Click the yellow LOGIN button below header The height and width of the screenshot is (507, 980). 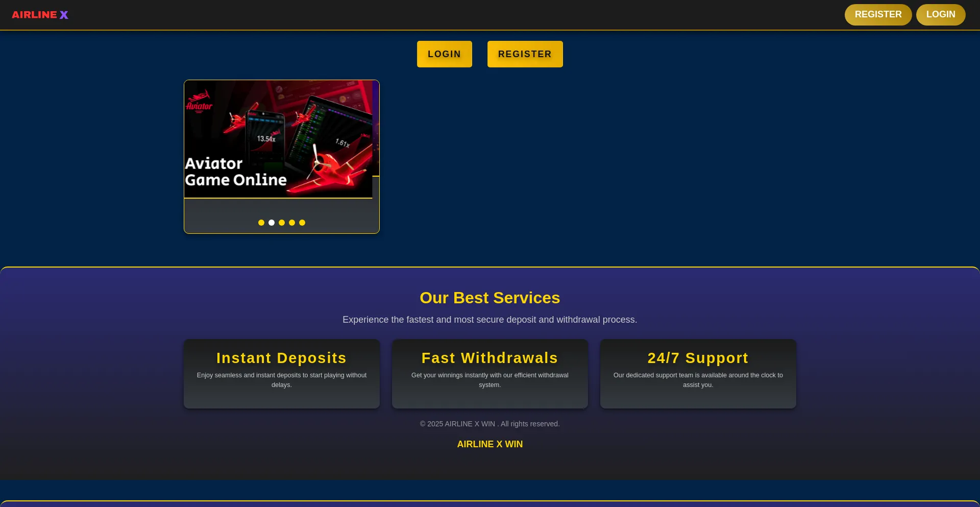point(444,54)
